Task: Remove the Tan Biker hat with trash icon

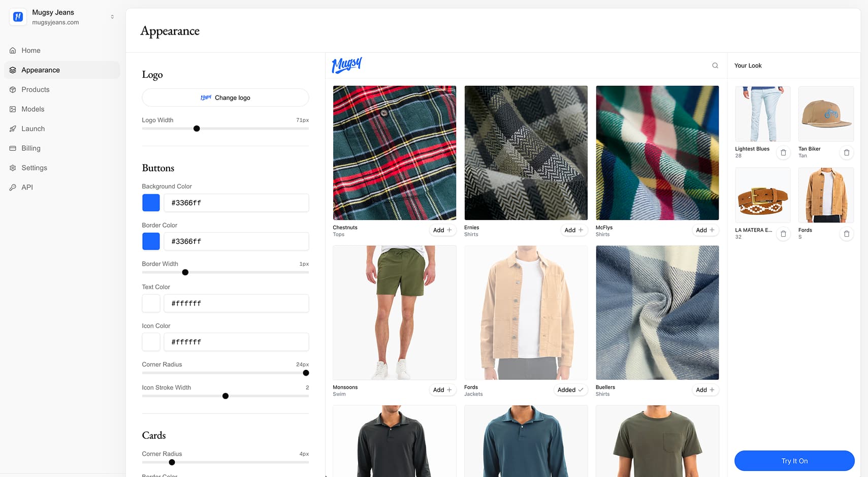Action: [846, 152]
